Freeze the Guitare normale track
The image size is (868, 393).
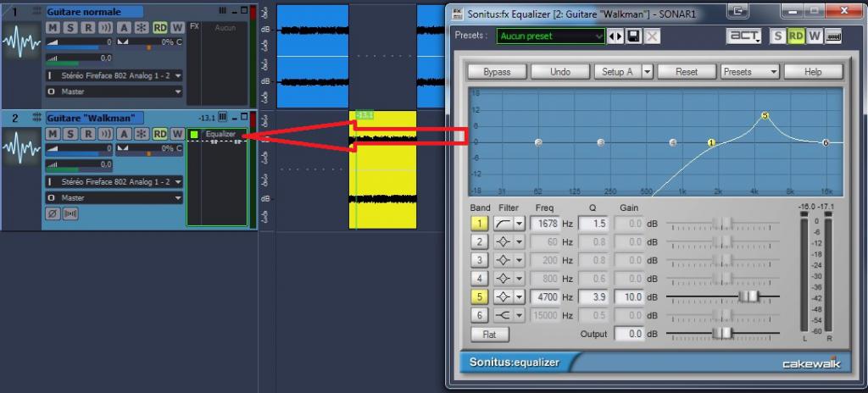[142, 28]
